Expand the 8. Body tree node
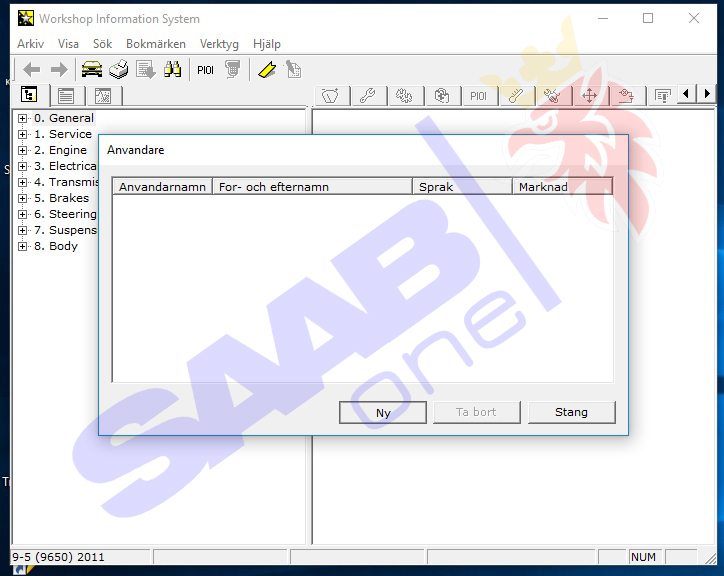 coord(23,246)
